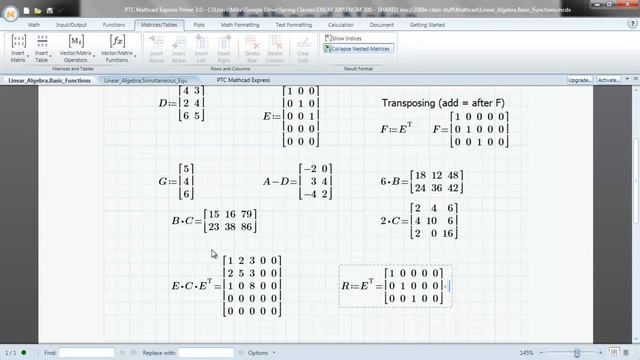Click the B·C= matrix result region
Viewport: 640px width, 360px height.
(x=214, y=220)
